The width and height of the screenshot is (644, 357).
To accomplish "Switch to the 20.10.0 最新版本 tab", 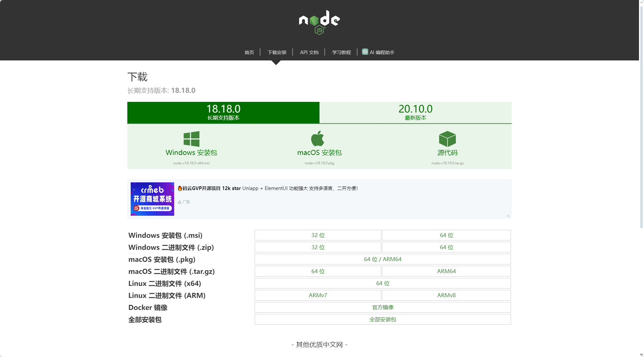I will point(415,113).
